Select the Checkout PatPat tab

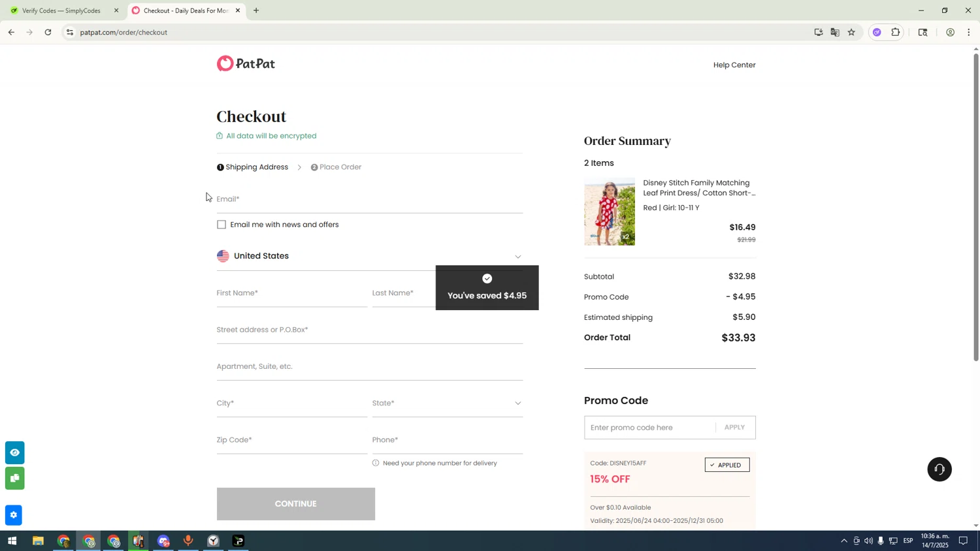point(186,10)
